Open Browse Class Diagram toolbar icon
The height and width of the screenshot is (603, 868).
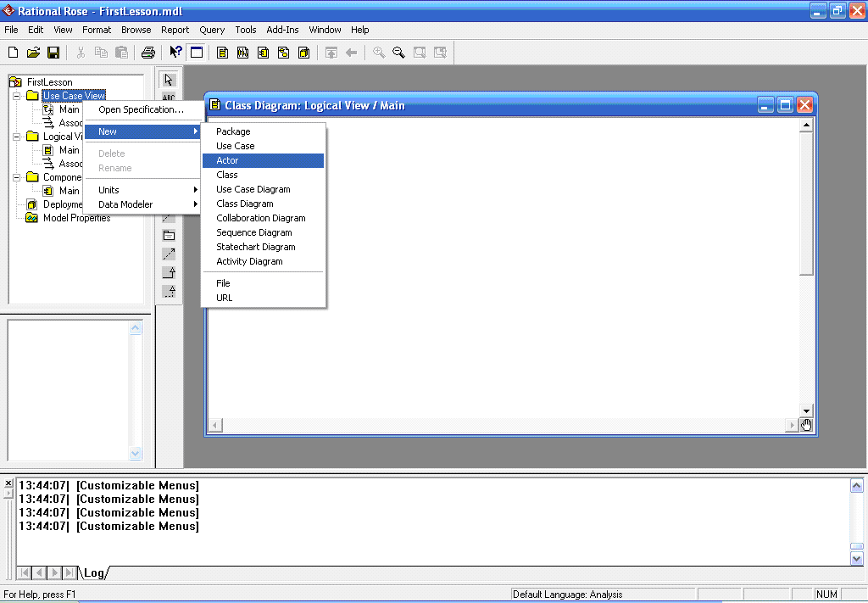point(223,53)
